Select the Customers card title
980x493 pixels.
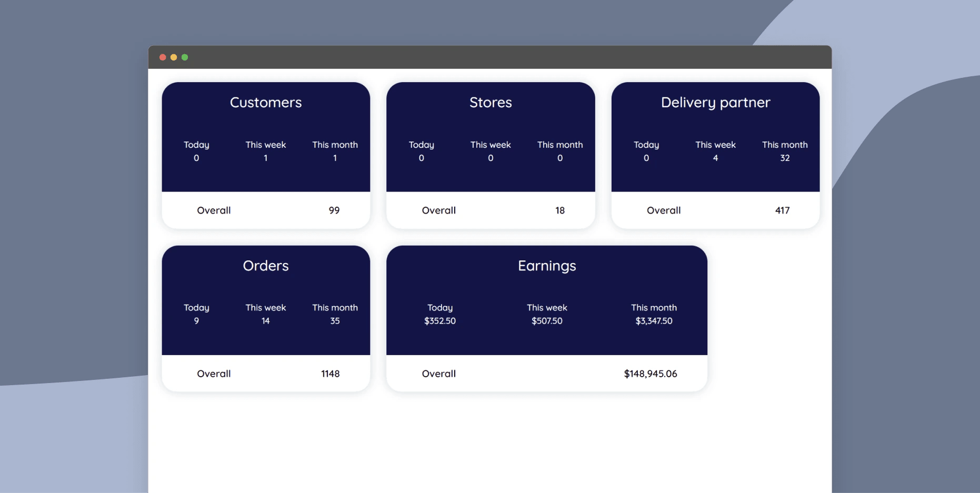(x=266, y=102)
